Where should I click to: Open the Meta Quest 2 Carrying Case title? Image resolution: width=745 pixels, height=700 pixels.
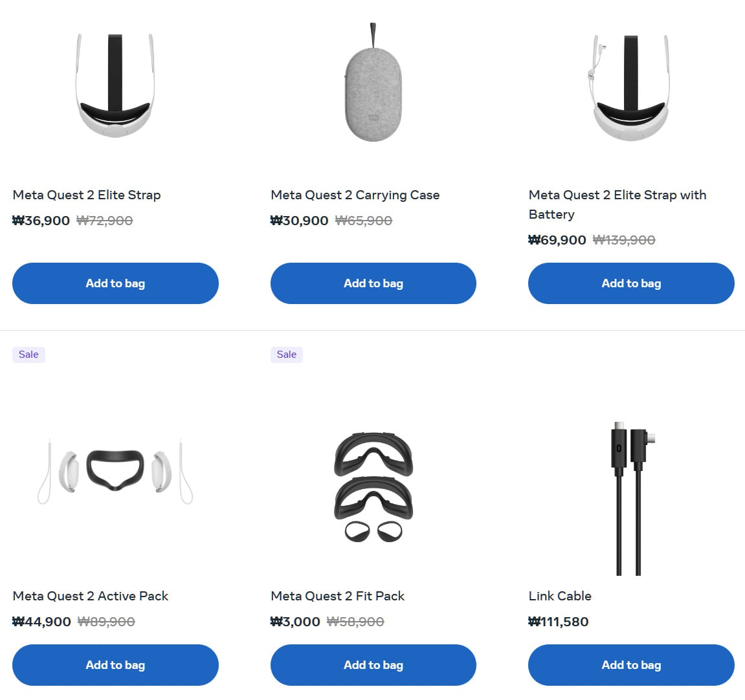[x=355, y=195]
